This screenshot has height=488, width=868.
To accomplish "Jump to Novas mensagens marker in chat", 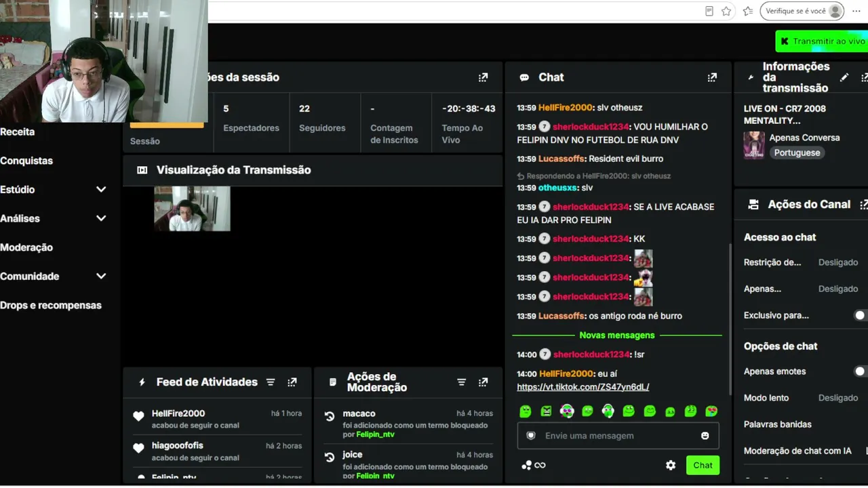I will click(x=617, y=335).
